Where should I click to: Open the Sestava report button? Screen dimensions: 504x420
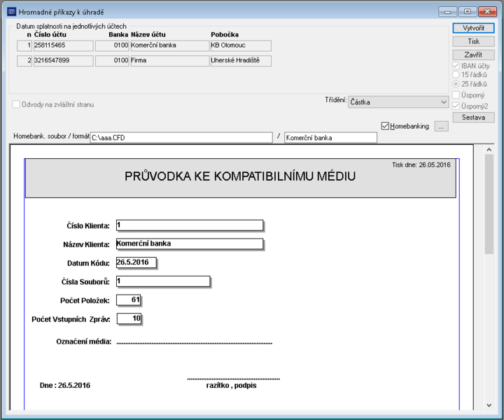(x=473, y=118)
